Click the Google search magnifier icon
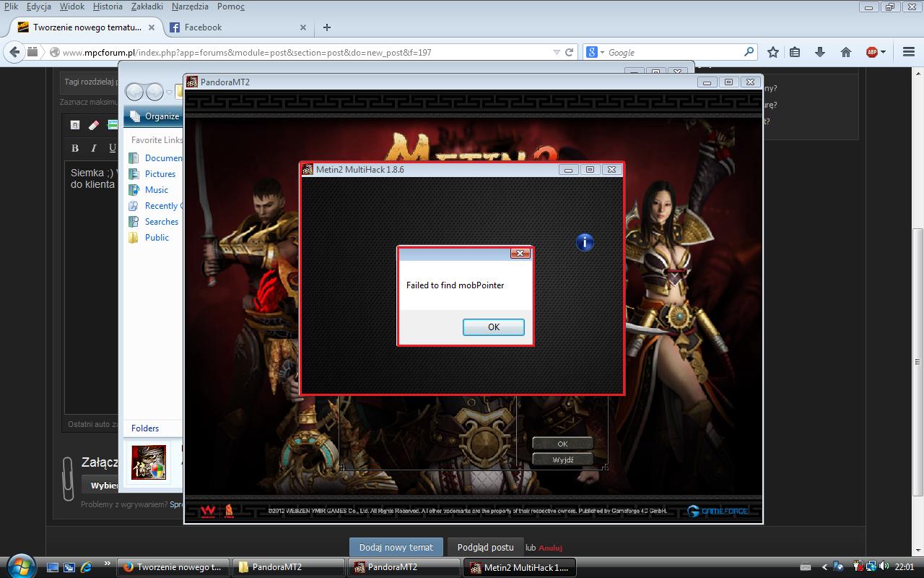 [x=749, y=52]
